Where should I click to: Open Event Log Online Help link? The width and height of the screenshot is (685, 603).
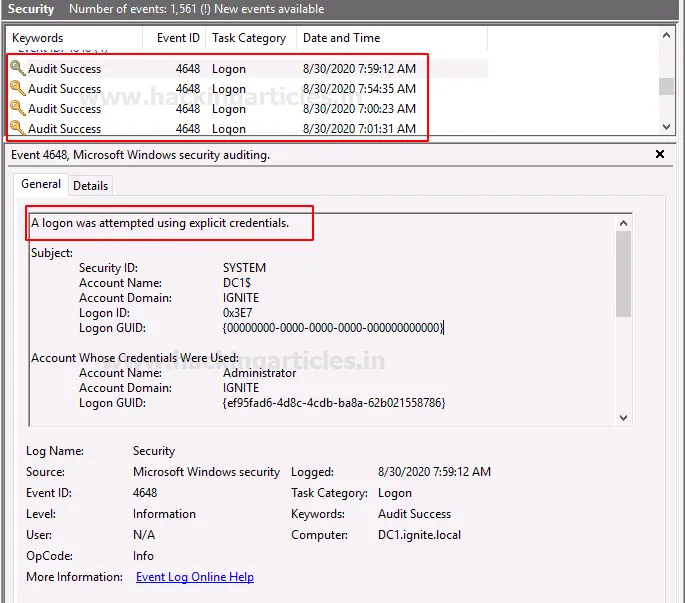point(194,577)
